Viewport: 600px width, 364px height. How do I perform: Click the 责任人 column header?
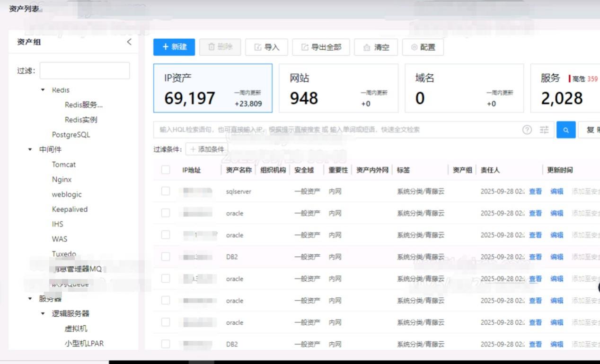point(490,170)
